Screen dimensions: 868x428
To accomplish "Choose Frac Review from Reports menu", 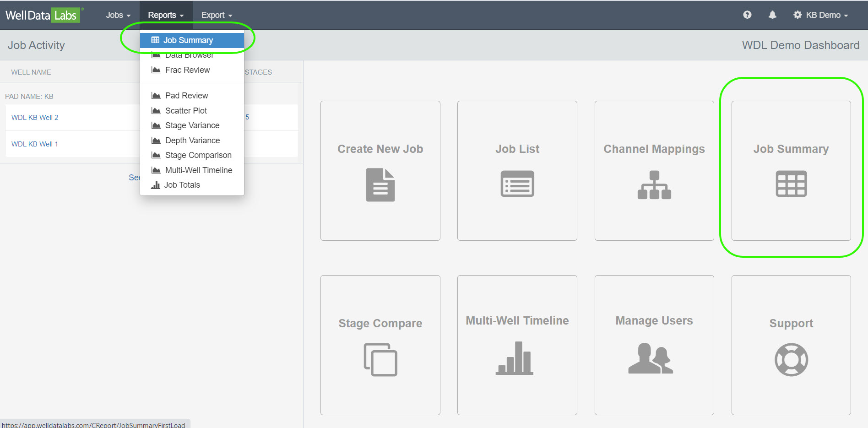I will [192, 70].
